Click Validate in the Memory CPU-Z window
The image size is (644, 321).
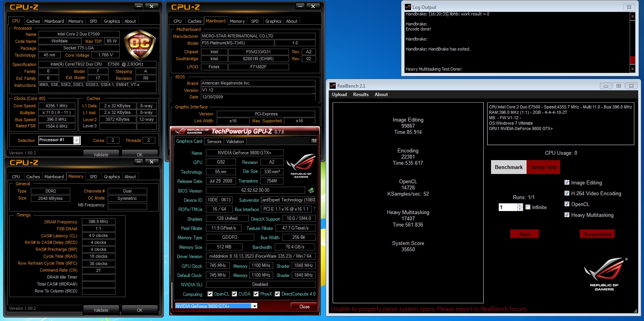pos(101,310)
